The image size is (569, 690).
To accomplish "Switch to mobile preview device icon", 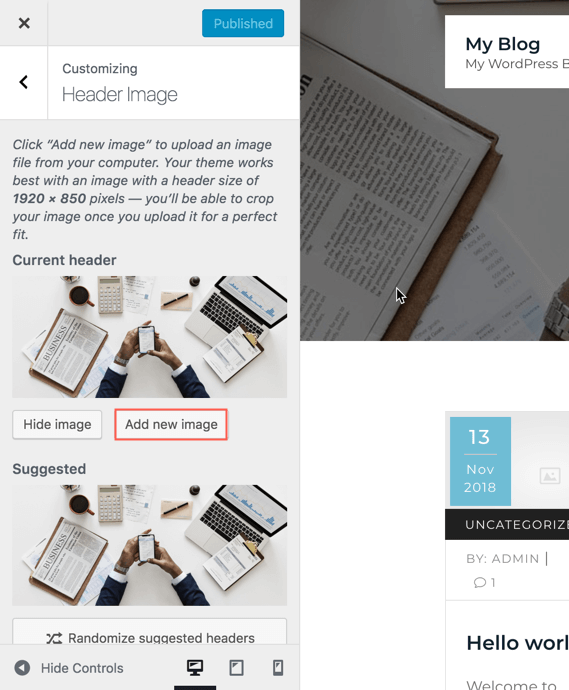I will click(x=278, y=668).
